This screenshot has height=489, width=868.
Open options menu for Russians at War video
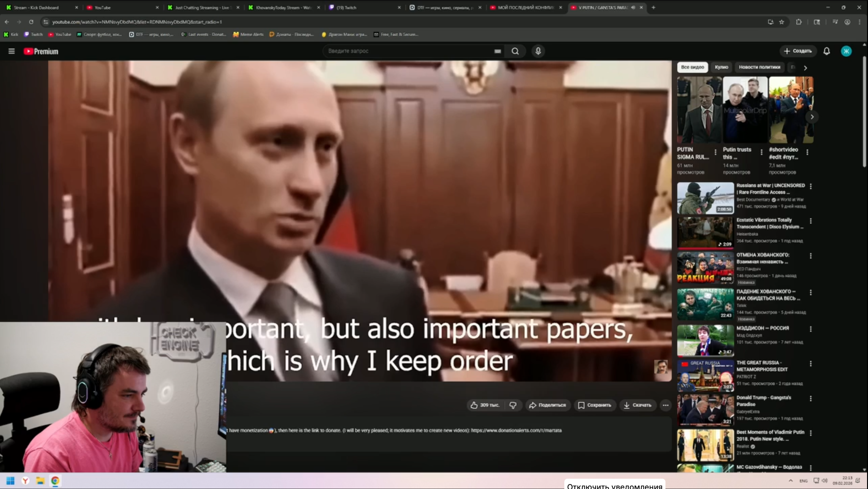tap(811, 186)
